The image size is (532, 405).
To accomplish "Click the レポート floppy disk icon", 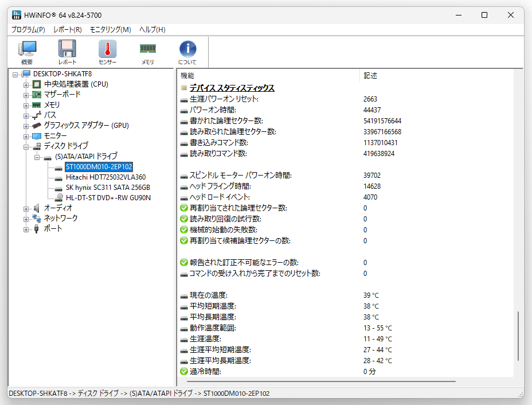I will [67, 52].
